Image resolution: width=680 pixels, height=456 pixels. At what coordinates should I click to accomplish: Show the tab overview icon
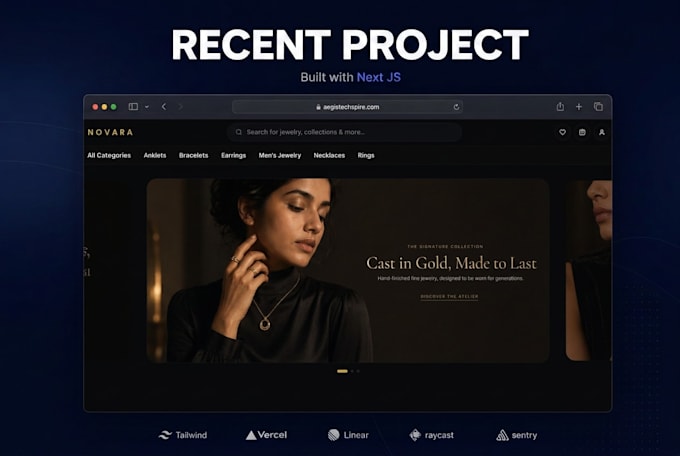pyautogui.click(x=598, y=107)
